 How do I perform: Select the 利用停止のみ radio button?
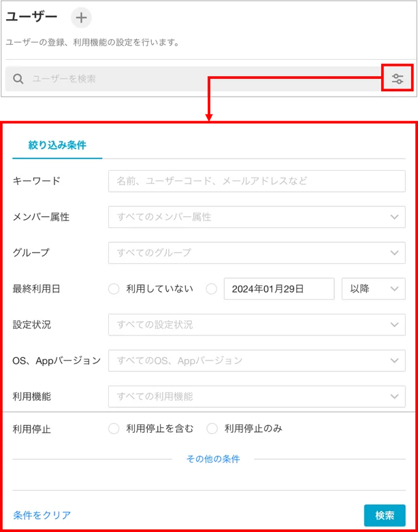point(212,429)
